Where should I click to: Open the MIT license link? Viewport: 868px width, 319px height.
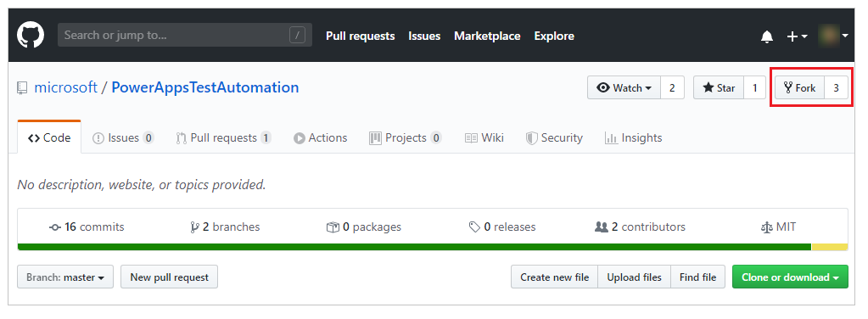[778, 227]
